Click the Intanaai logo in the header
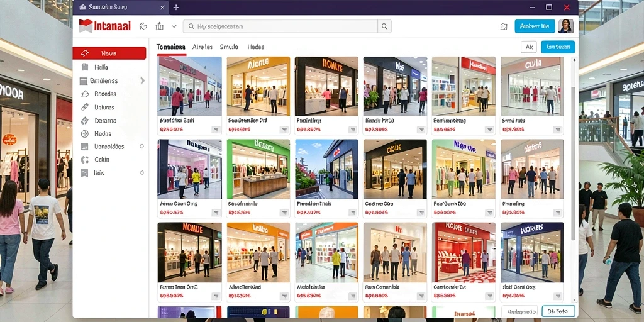Viewport: 644px width, 322px height. (x=105, y=26)
